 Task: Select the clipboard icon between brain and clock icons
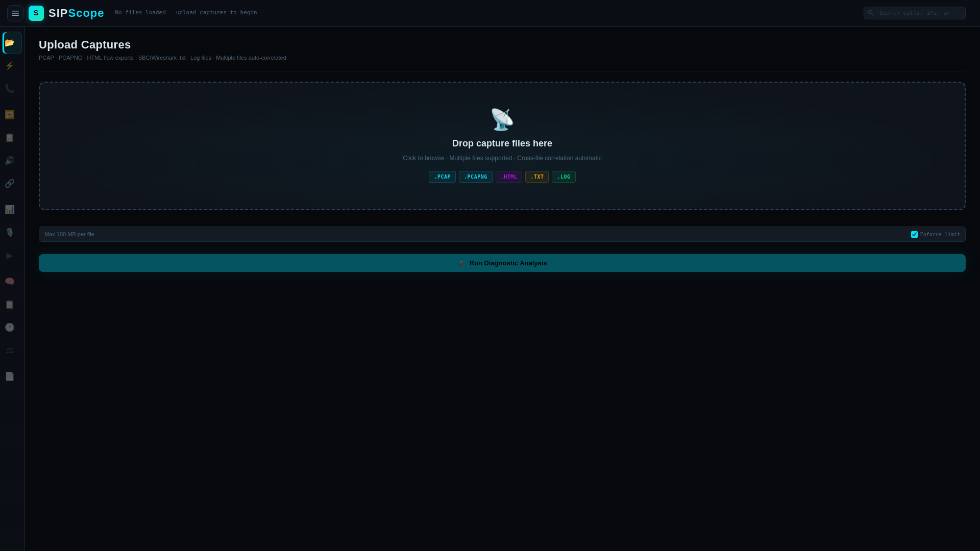point(10,305)
